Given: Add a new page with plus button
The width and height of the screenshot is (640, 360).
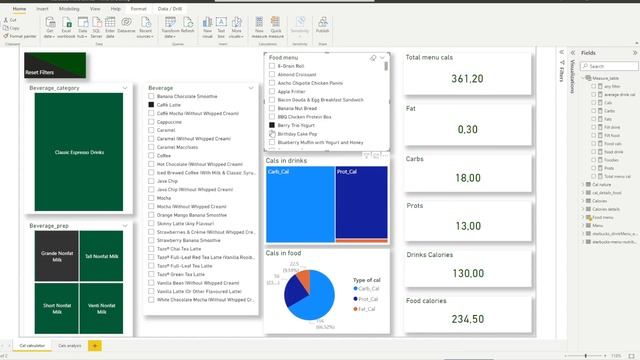Looking at the screenshot, I should (x=95, y=346).
